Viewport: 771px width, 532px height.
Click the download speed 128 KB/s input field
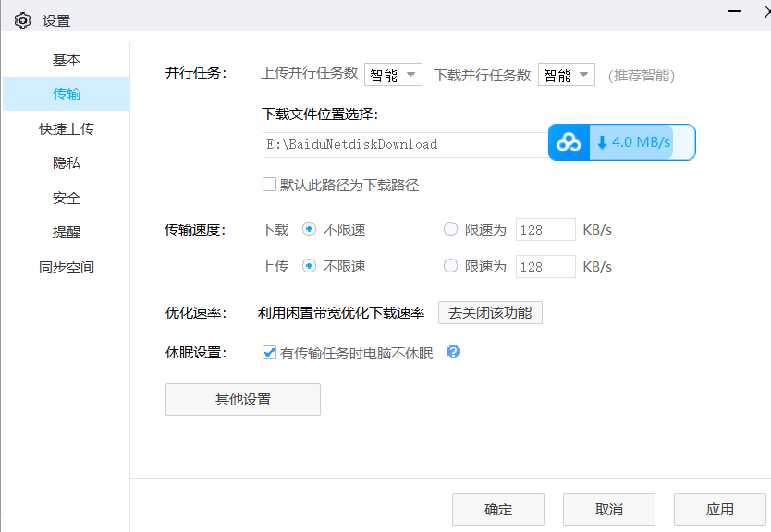(545, 229)
